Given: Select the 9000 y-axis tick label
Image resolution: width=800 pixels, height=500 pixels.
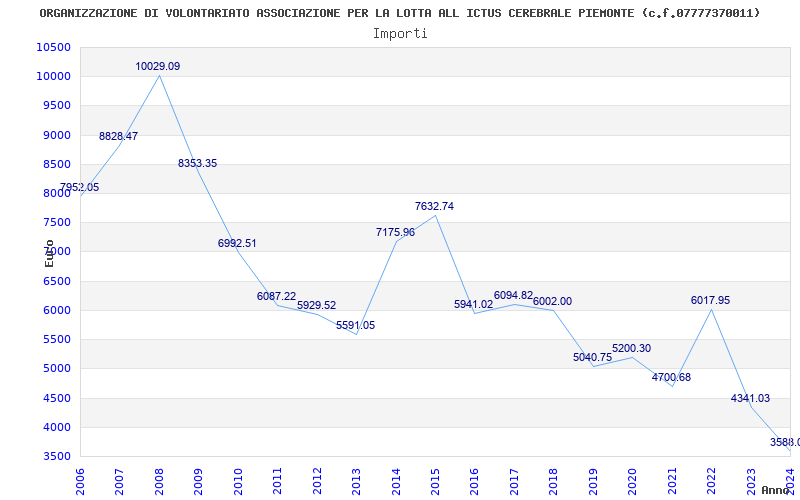Looking at the screenshot, I should [x=56, y=135].
